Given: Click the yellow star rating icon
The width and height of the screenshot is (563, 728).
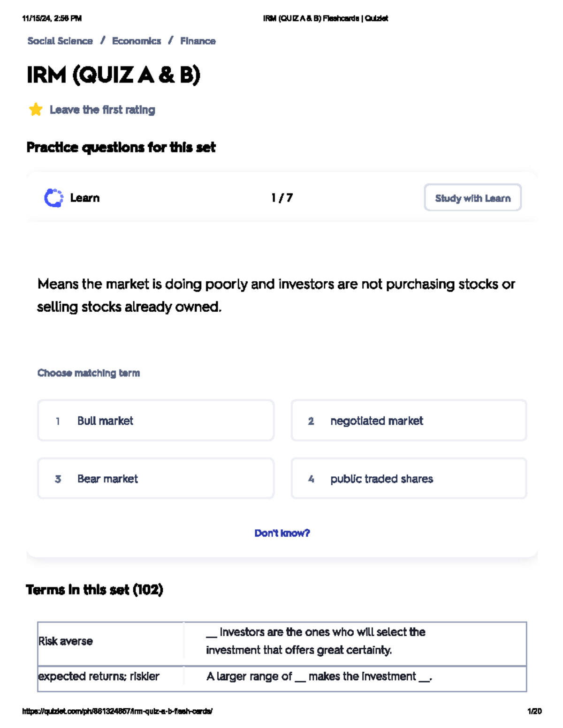Looking at the screenshot, I should [36, 110].
